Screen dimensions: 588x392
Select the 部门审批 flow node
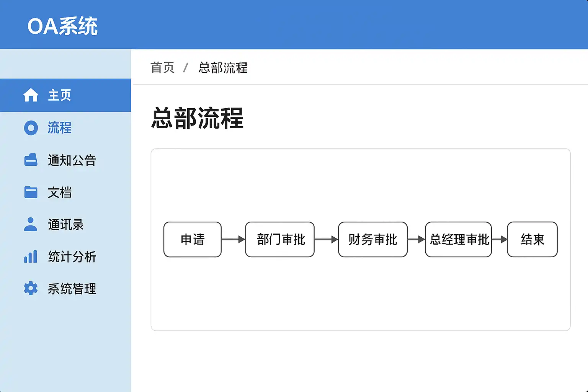click(280, 239)
